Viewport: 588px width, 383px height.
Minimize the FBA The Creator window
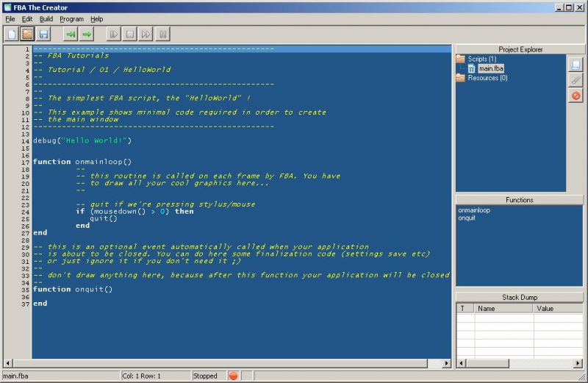coord(559,7)
